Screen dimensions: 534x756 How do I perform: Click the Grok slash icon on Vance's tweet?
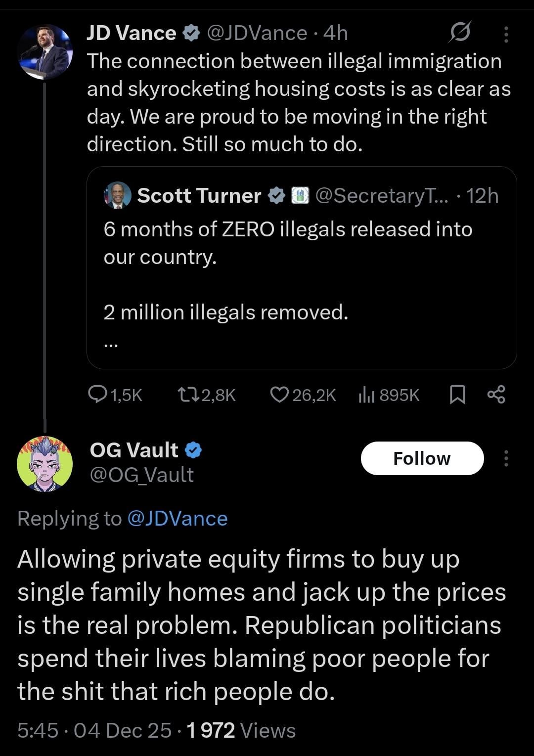(x=460, y=33)
